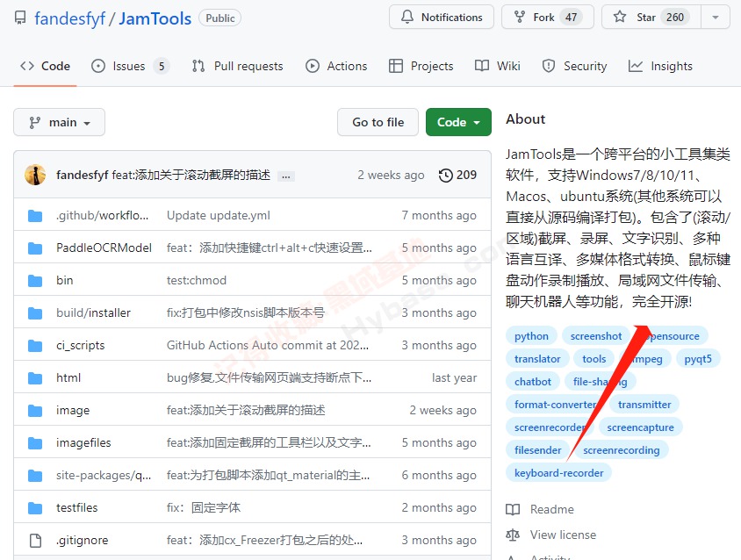Viewport: 741px width, 560px height.
Task: Click folder icon of testfiles row
Action: click(35, 508)
